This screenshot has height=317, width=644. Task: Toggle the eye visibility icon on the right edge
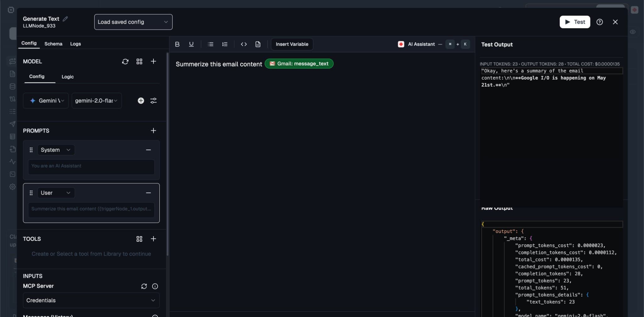pyautogui.click(x=633, y=31)
